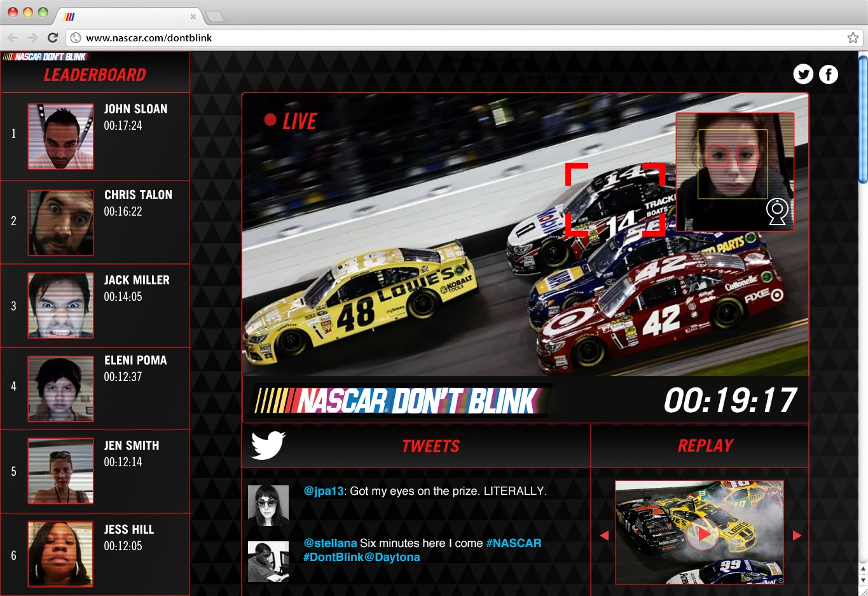Open the REPLAY section header
The height and width of the screenshot is (596, 868).
point(705,445)
